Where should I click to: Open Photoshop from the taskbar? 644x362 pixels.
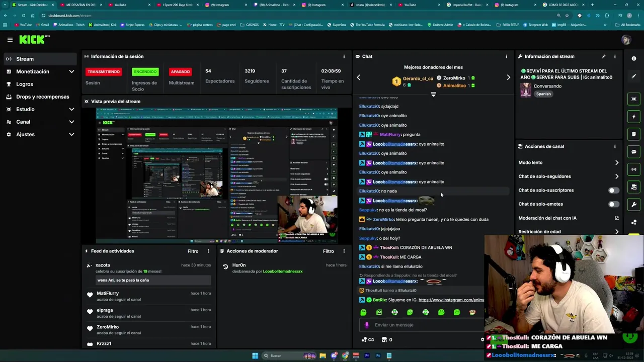pyautogui.click(x=378, y=355)
